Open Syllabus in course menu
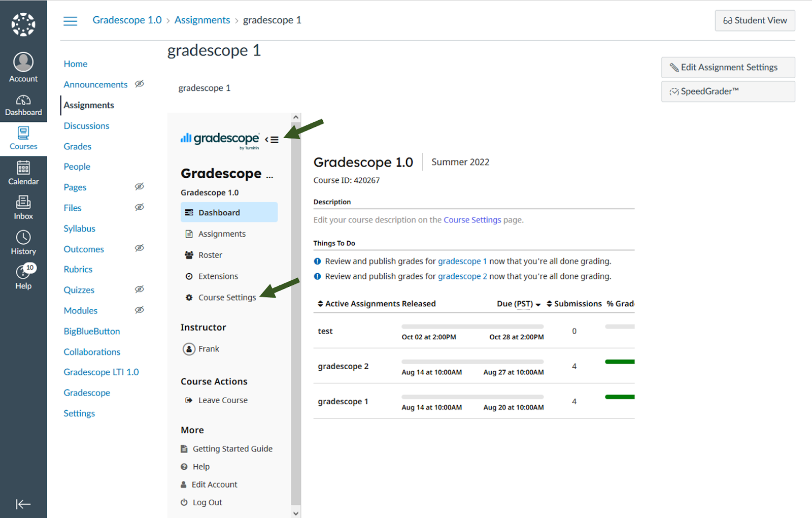 (80, 229)
